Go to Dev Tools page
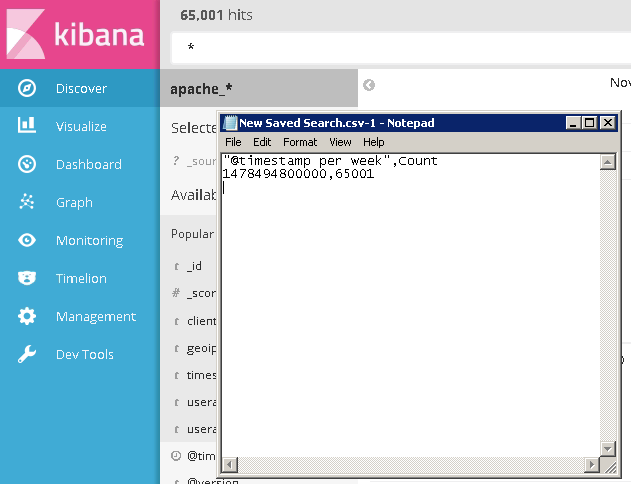Viewport: 631px width, 484px height. click(x=85, y=354)
